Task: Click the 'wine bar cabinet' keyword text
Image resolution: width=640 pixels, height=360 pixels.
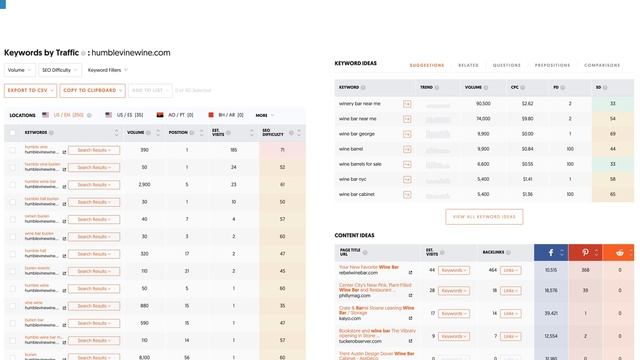Action: pos(357,194)
